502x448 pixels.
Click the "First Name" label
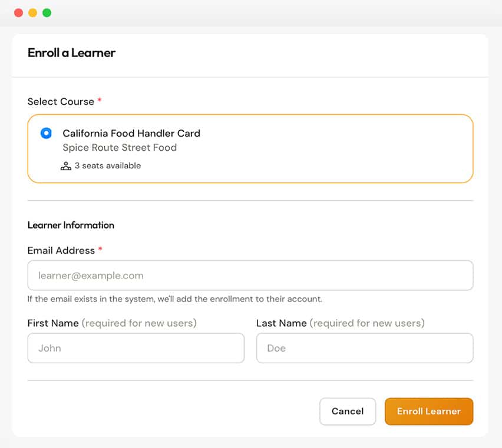point(53,323)
